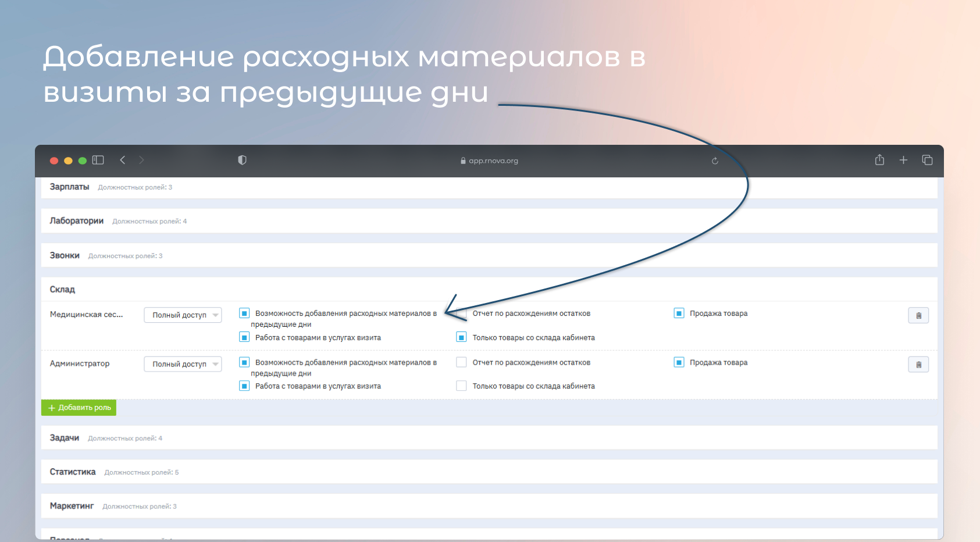Viewport: 980px width, 542px height.
Task: Expand the Задачи section
Action: pyautogui.click(x=489, y=438)
